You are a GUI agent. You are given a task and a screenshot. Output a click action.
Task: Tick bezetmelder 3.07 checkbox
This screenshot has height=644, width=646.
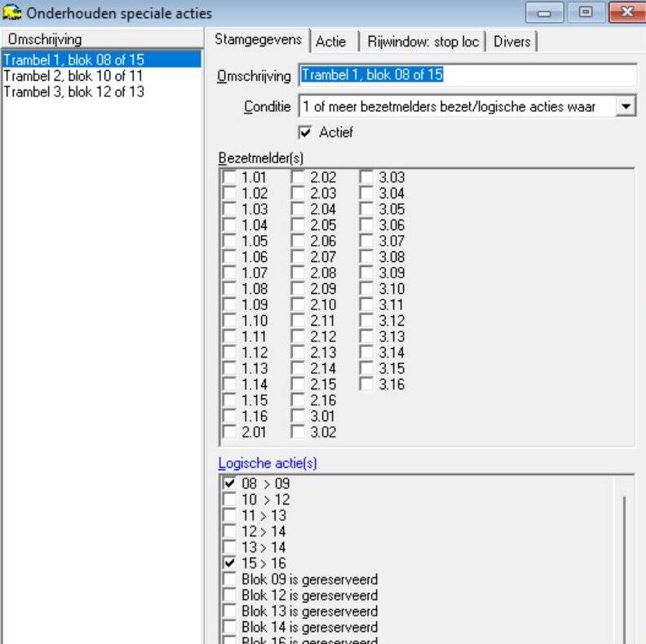coord(366,241)
